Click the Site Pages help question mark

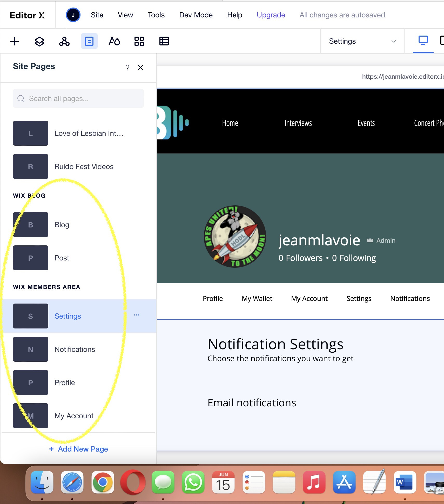pyautogui.click(x=127, y=68)
